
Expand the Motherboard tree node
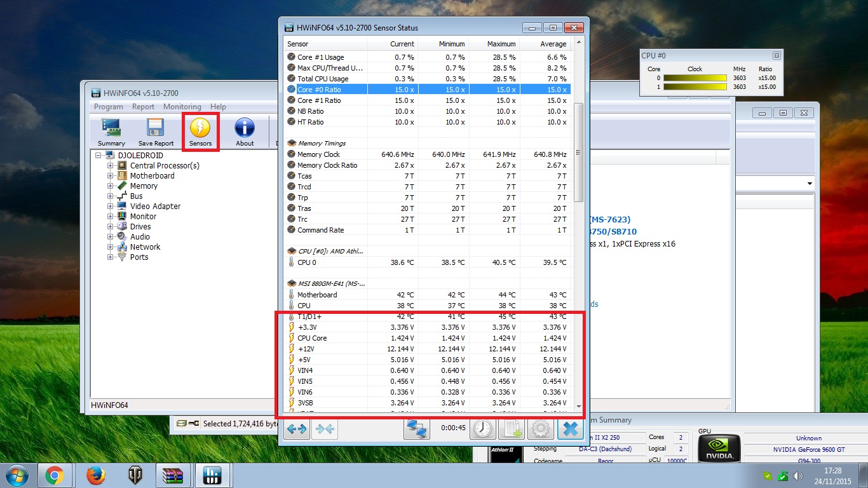pyautogui.click(x=111, y=176)
